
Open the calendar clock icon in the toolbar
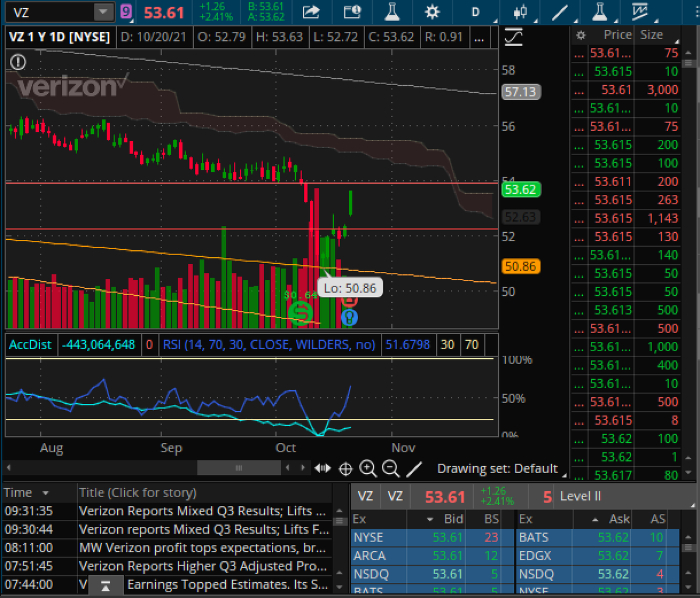click(352, 12)
